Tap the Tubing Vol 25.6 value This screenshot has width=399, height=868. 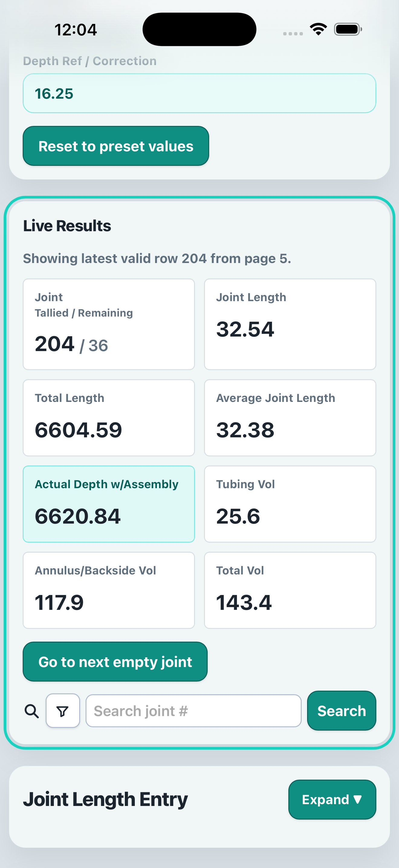tap(238, 516)
